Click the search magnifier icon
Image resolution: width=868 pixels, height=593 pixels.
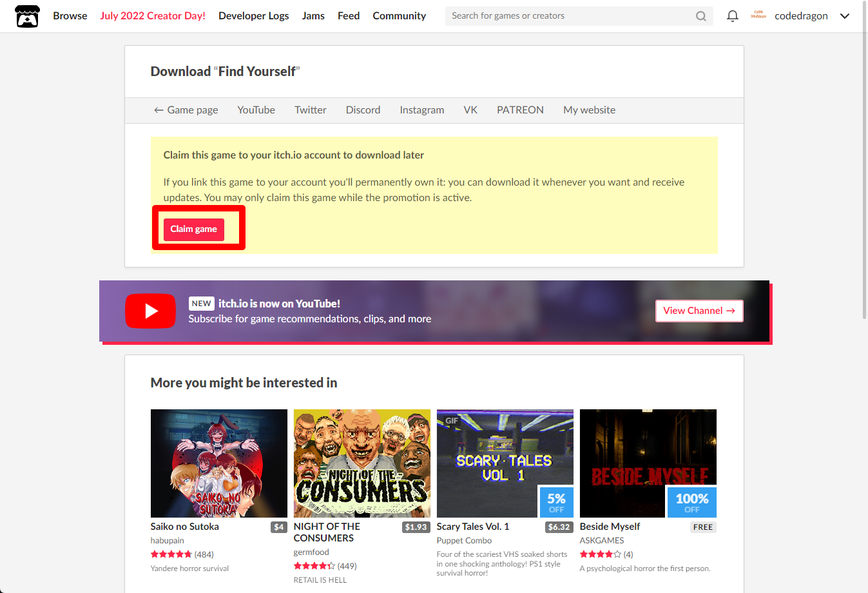(x=701, y=16)
